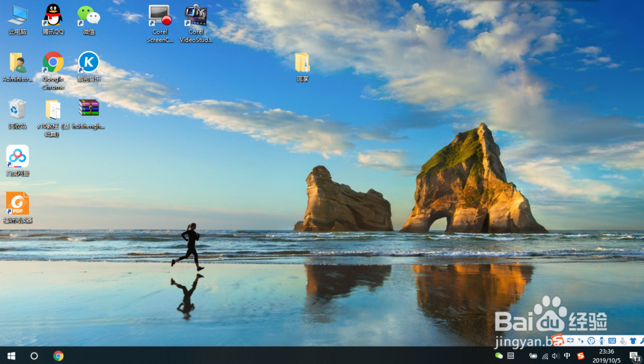Click the Cortana circle on the taskbar
644x364 pixels.
(x=34, y=356)
